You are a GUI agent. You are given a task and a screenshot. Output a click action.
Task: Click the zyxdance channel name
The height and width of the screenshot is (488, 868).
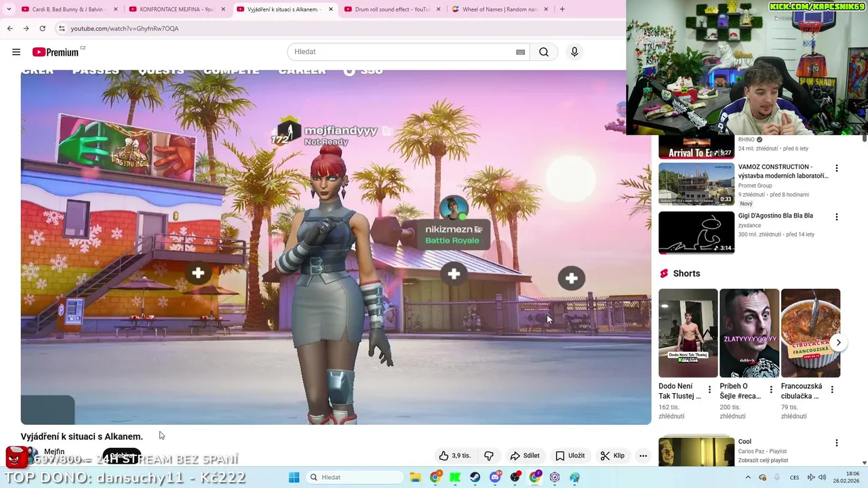click(749, 225)
